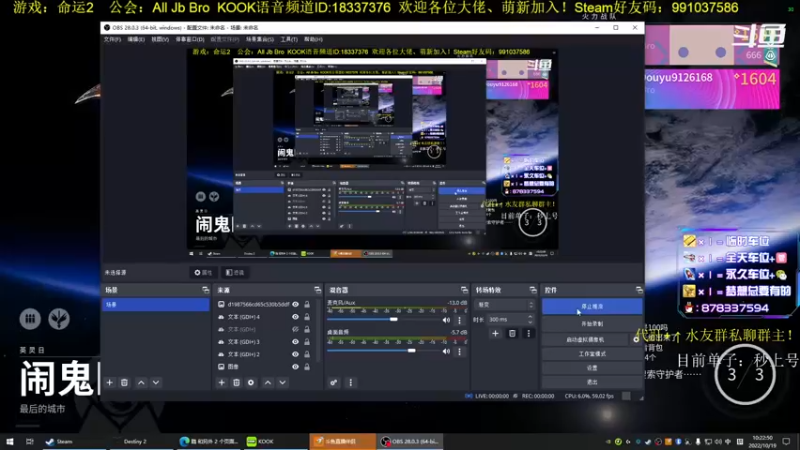
Task: Open source 滤镜 filters button above panels
Action: [235, 272]
